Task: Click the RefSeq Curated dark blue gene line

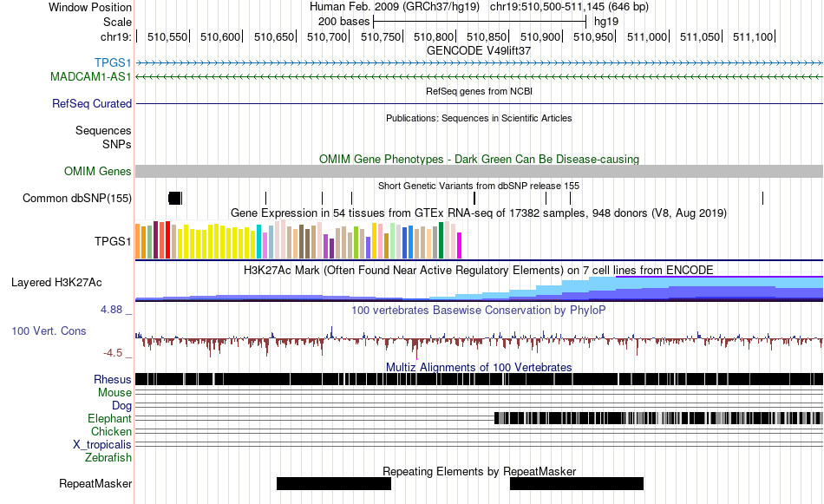Action: [480, 103]
